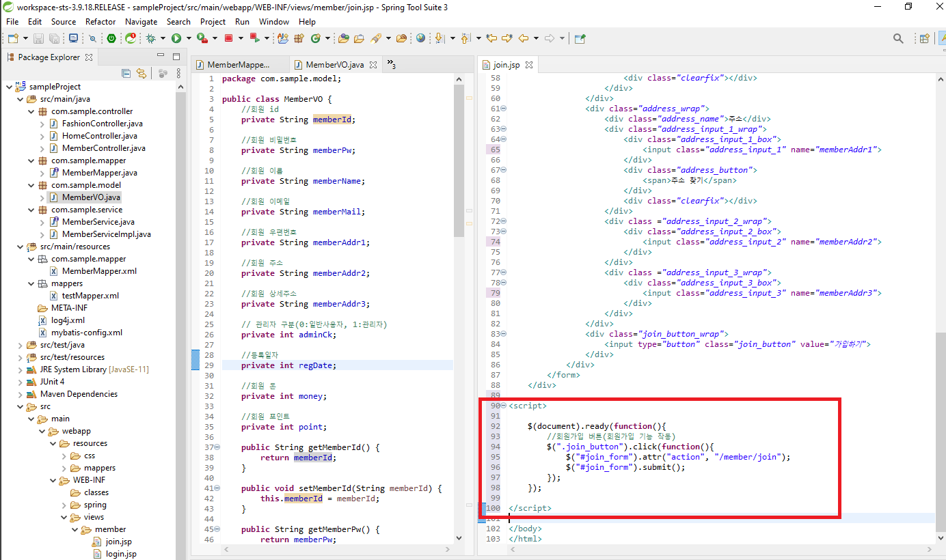Switch to the join.jsp editor tab
This screenshot has height=560, width=946.
coord(506,65)
